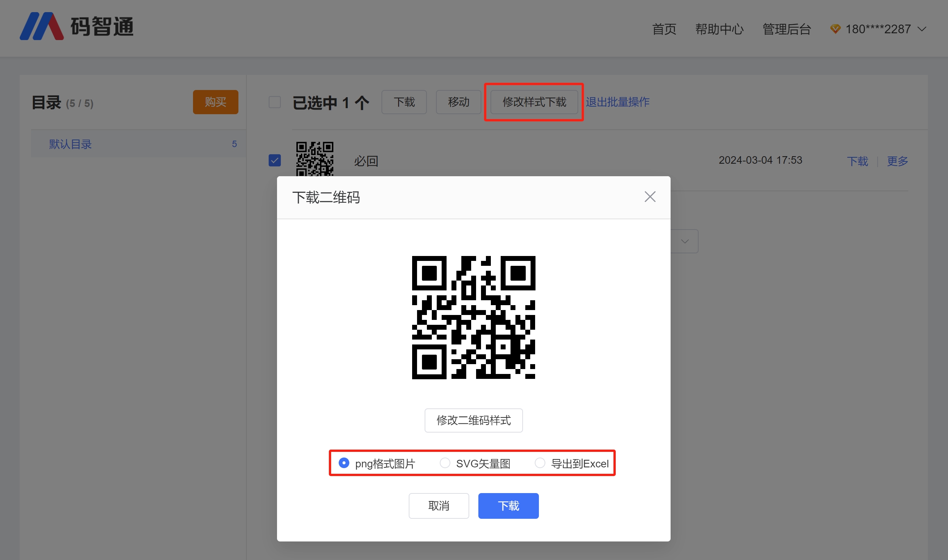Open the 更多 options for 必回
Image resolution: width=948 pixels, height=560 pixels.
[x=897, y=161]
